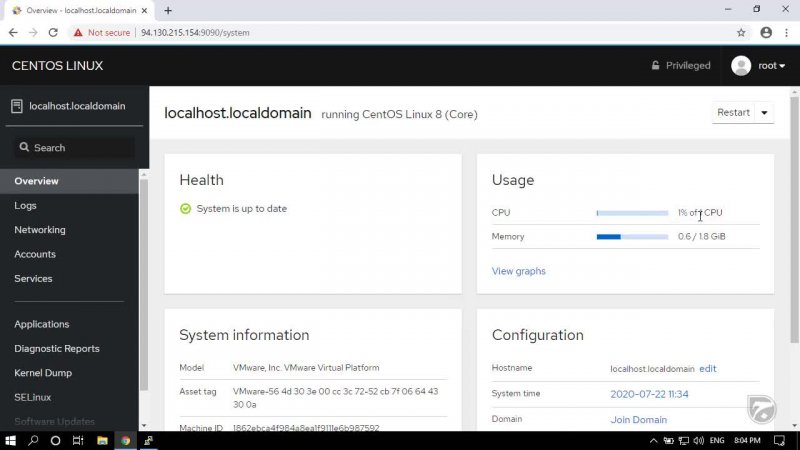Go to Networking in the sidebar
Viewport: 800px width, 450px height.
pyautogui.click(x=40, y=230)
